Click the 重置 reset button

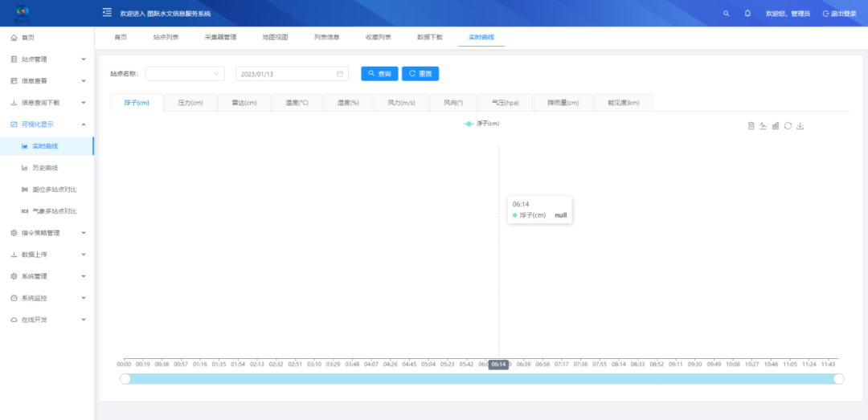click(x=420, y=74)
